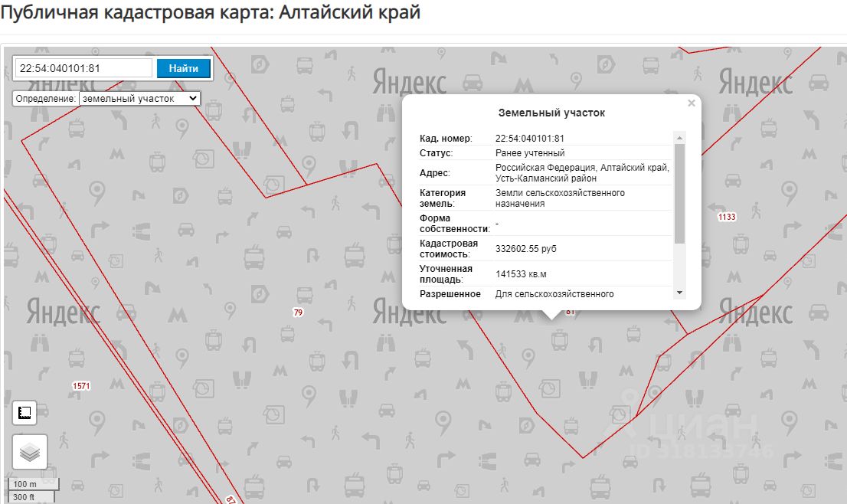Click the cadastral value 332602.55 руб

pyautogui.click(x=525, y=248)
